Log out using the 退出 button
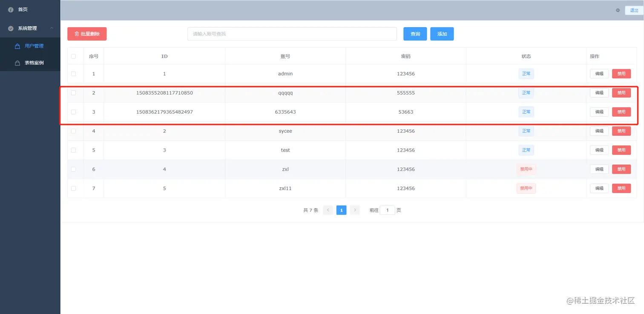Image resolution: width=644 pixels, height=314 pixels. coord(634,11)
